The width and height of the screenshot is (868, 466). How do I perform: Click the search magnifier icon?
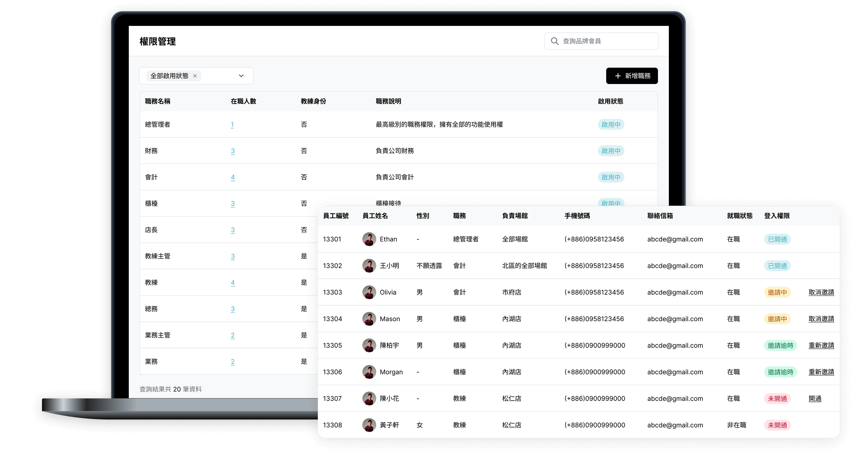pos(555,41)
